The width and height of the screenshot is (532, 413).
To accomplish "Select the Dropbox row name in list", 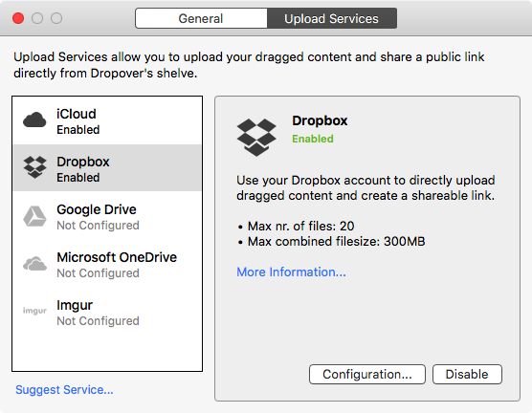I will click(83, 163).
